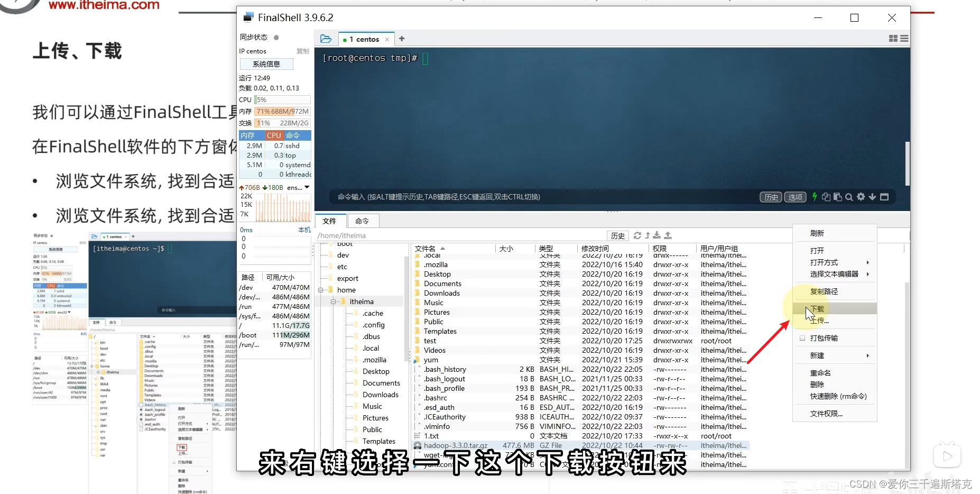The height and width of the screenshot is (494, 980).
Task: Click the upload icon in the file panel toolbar
Action: [668, 235]
